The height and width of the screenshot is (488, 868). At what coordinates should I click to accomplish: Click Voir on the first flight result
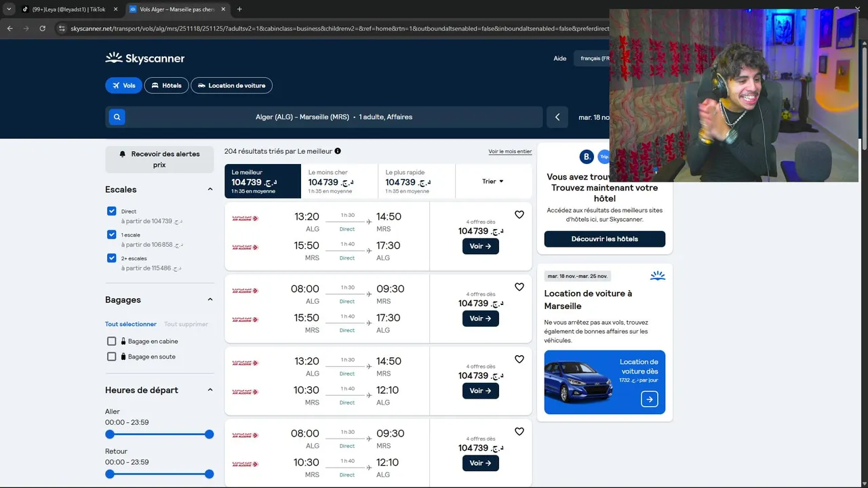click(x=480, y=246)
